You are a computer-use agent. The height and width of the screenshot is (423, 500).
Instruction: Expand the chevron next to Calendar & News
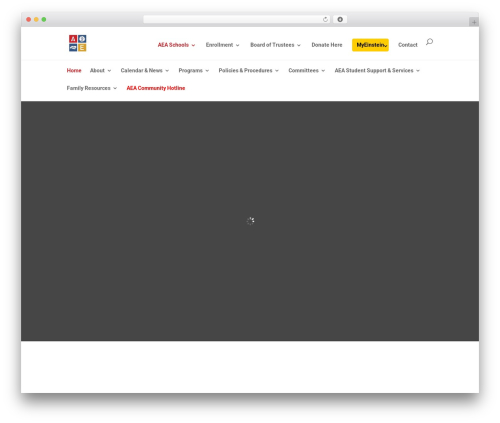coord(167,71)
